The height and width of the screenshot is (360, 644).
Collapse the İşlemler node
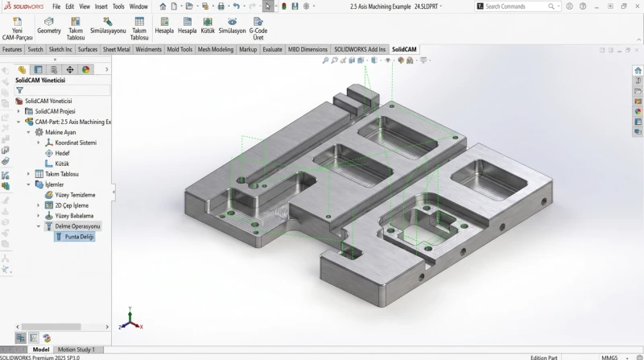(x=28, y=184)
